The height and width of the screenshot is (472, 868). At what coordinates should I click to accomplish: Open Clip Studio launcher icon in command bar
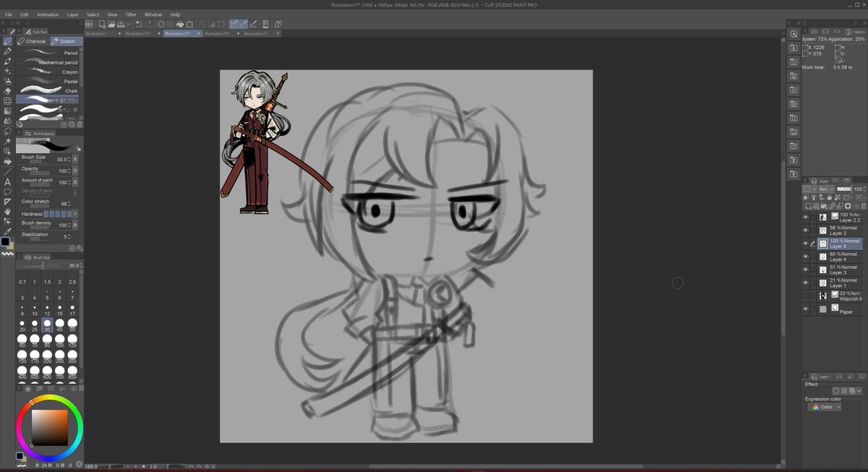(x=90, y=24)
